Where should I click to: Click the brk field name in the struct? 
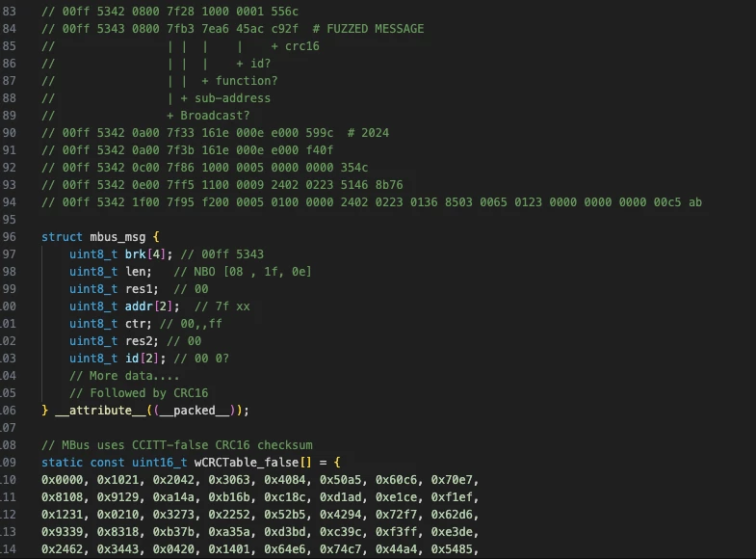135,254
